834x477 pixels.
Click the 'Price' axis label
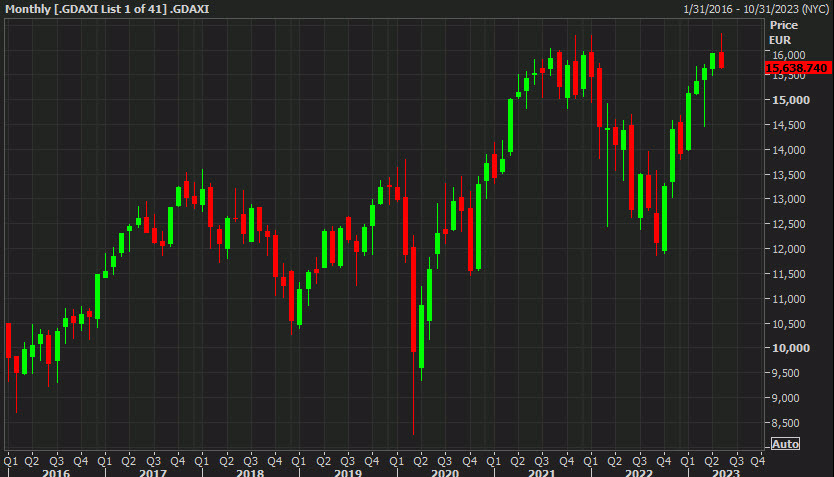pos(783,25)
